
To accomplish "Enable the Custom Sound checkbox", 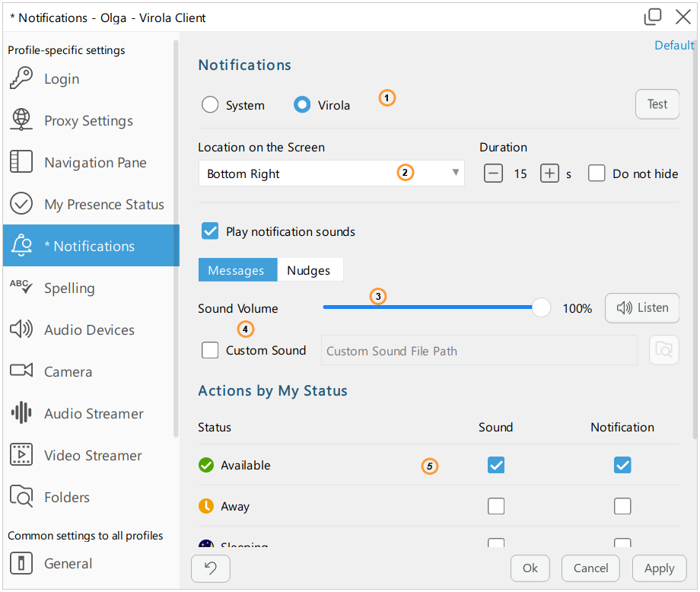I will (210, 350).
